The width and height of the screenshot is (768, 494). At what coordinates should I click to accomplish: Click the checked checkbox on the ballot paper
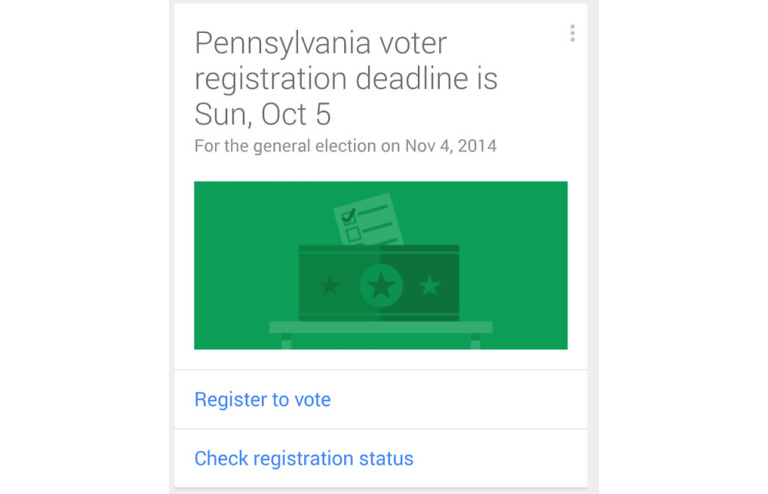(350, 215)
